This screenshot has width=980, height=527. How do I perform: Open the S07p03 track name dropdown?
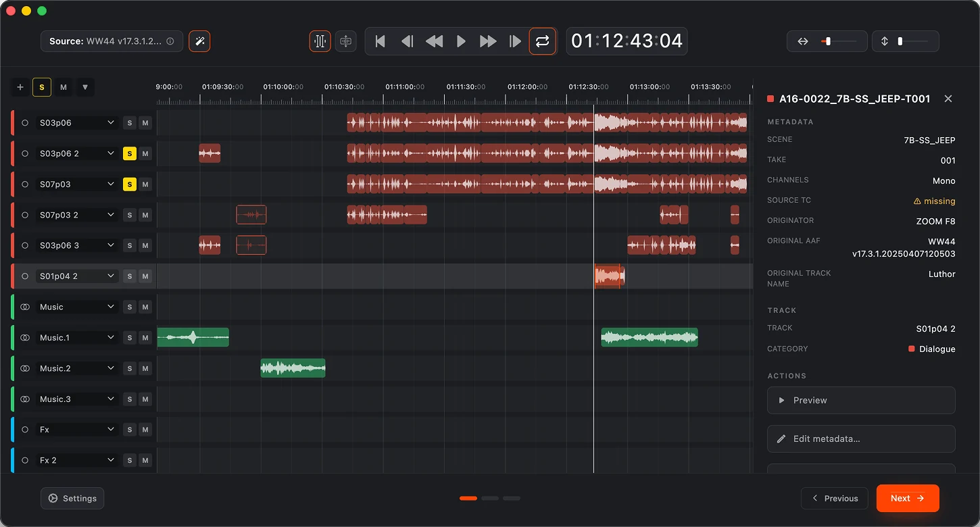tap(77, 184)
